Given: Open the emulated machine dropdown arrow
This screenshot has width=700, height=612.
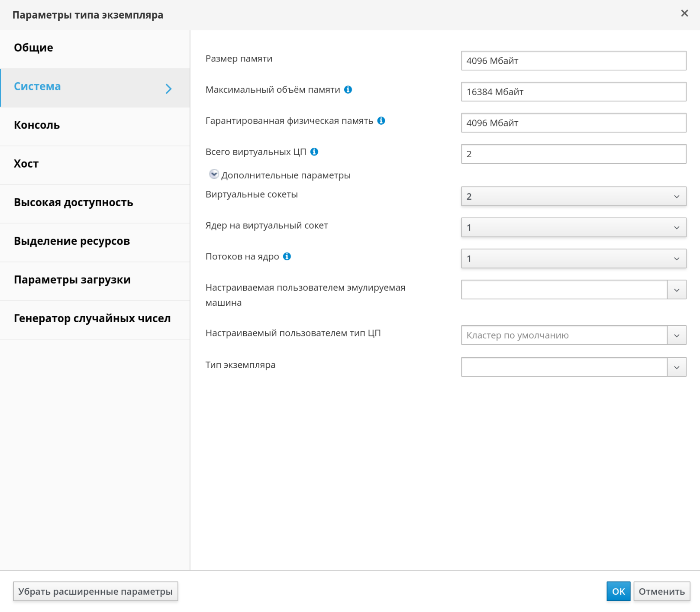Looking at the screenshot, I should coord(676,290).
